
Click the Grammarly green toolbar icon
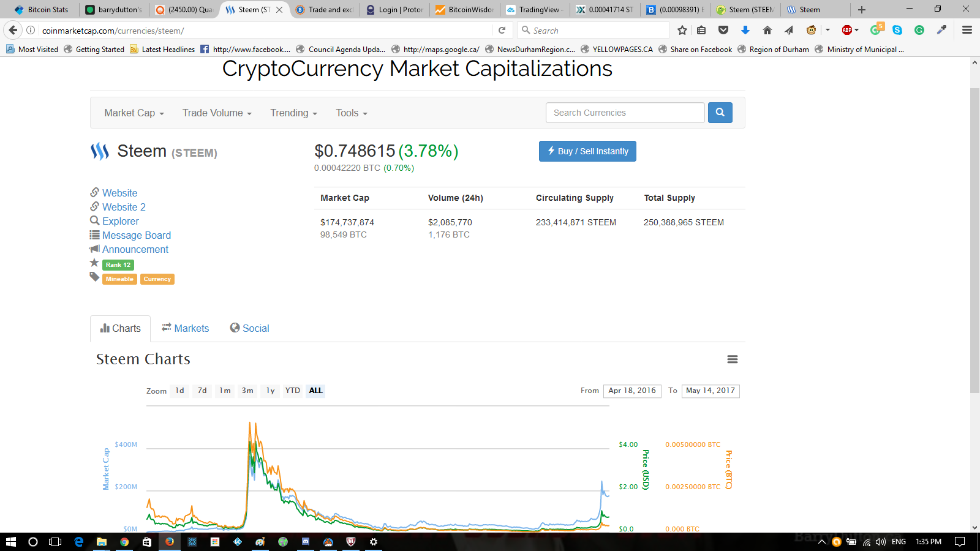[919, 30]
